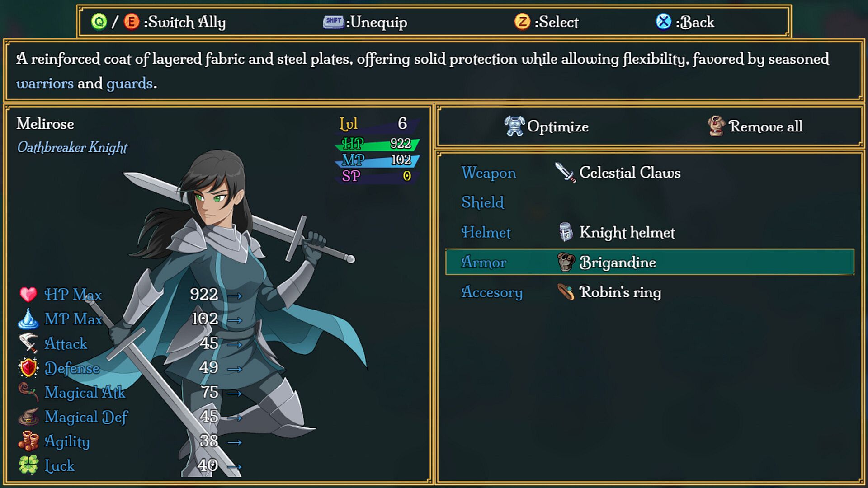This screenshot has width=868, height=488.
Task: Click the blue X Back icon
Action: point(663,22)
